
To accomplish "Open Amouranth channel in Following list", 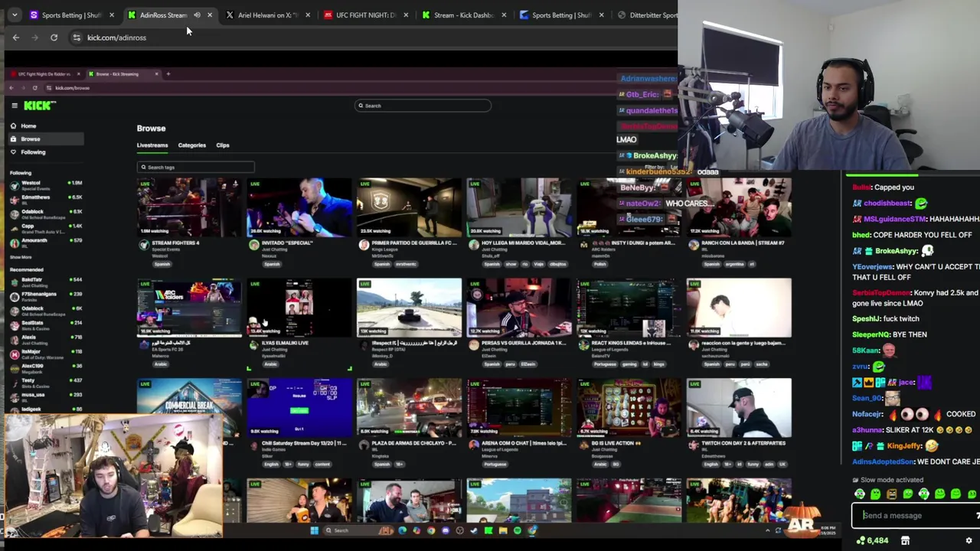I will [44, 242].
